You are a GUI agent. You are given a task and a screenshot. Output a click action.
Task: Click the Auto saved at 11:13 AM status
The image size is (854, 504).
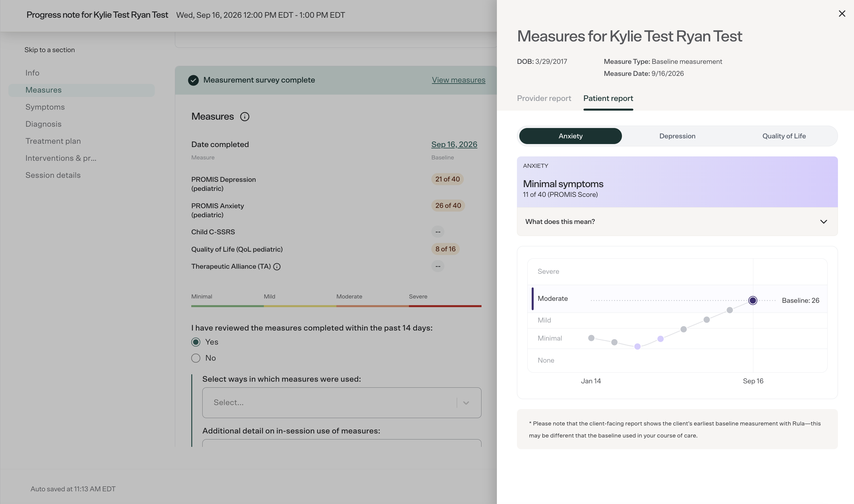pyautogui.click(x=73, y=489)
